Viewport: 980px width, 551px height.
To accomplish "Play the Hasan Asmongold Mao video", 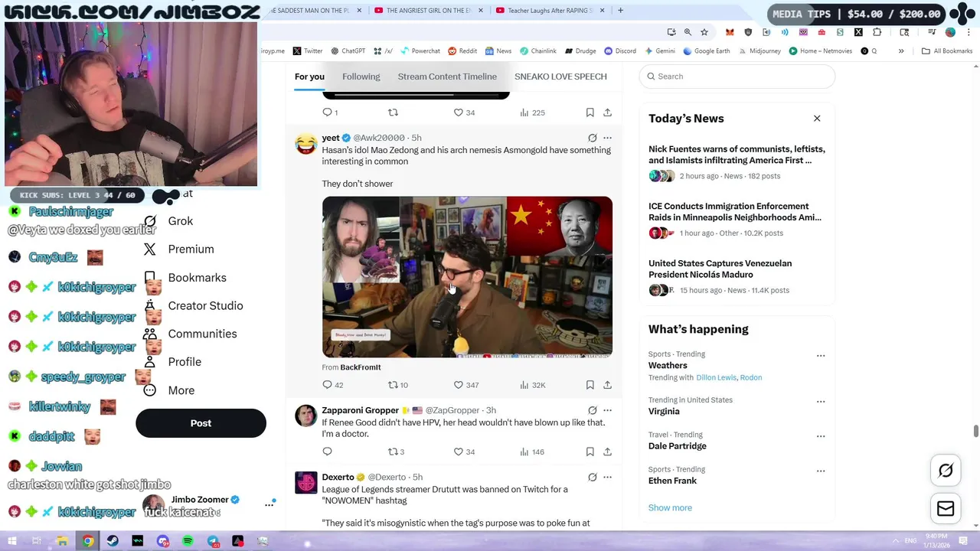I will (x=467, y=277).
